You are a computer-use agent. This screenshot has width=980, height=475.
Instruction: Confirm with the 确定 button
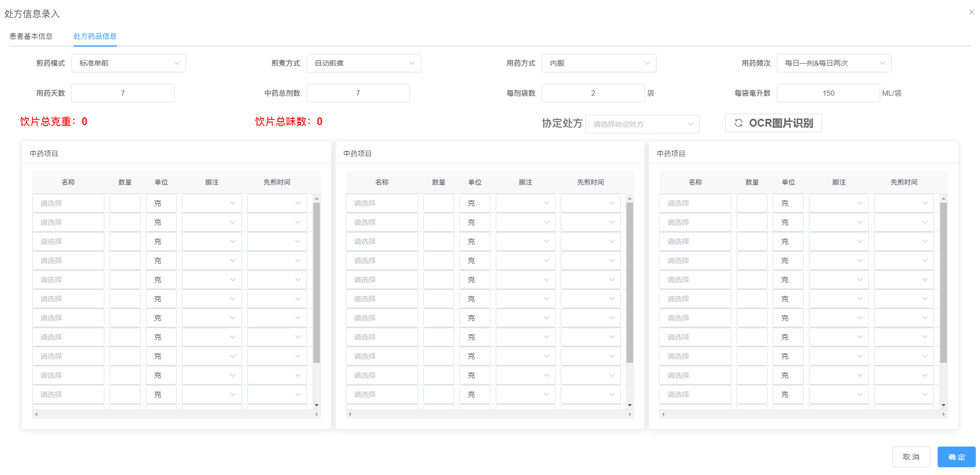pyautogui.click(x=957, y=457)
